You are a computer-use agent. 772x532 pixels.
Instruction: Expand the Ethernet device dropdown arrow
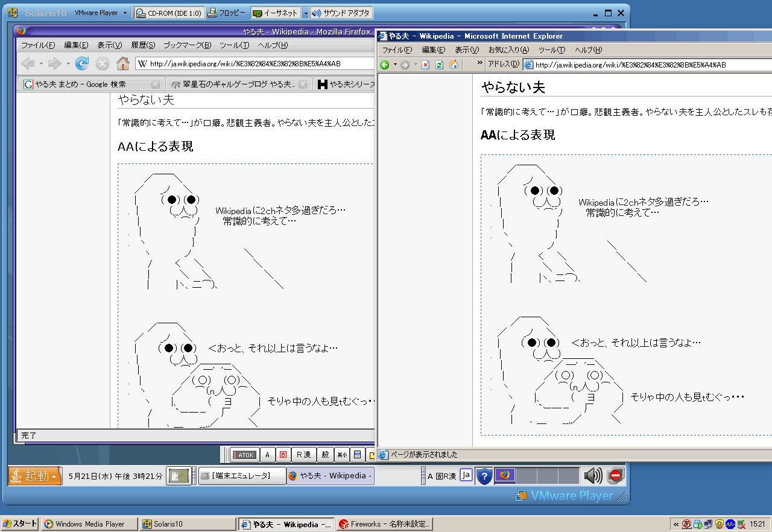(305, 13)
